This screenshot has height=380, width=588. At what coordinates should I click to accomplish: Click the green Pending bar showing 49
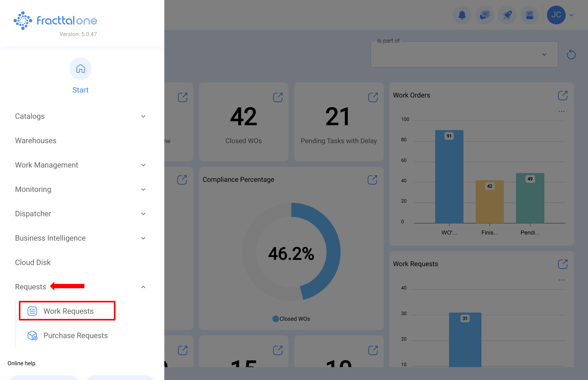pos(530,198)
